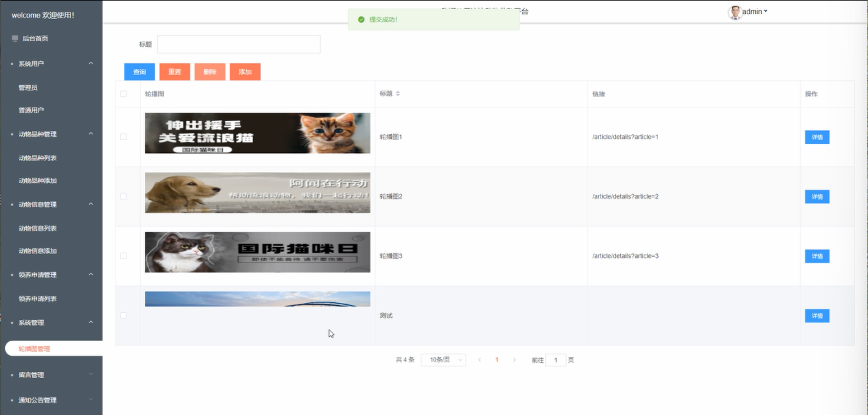Click the 国际猫咪日 banner thumbnail
868x415 pixels.
258,252
